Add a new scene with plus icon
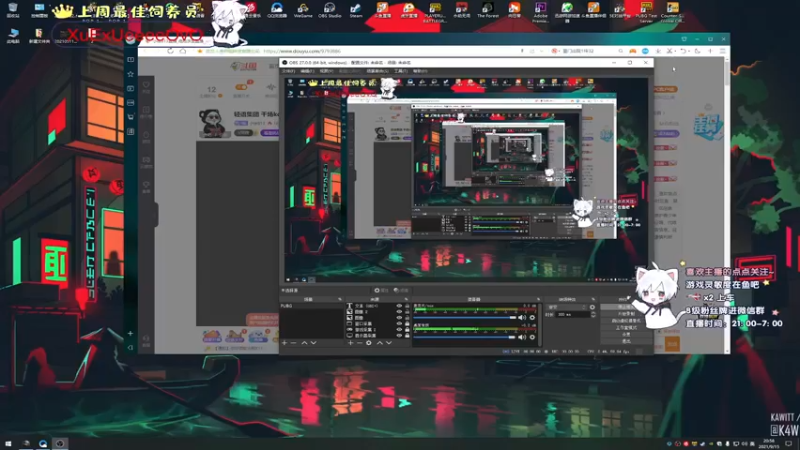Image resolution: width=800 pixels, height=450 pixels. [284, 343]
